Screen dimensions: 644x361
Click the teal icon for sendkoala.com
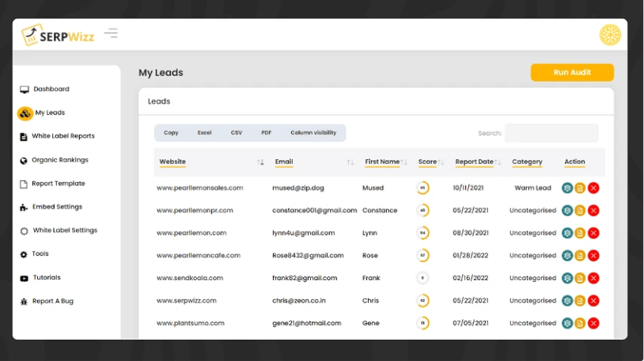pos(567,279)
